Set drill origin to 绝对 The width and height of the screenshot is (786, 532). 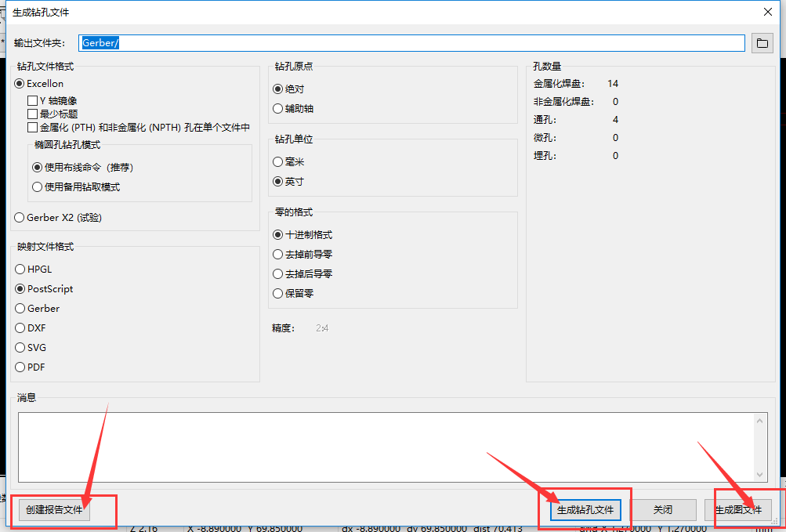tap(288, 89)
